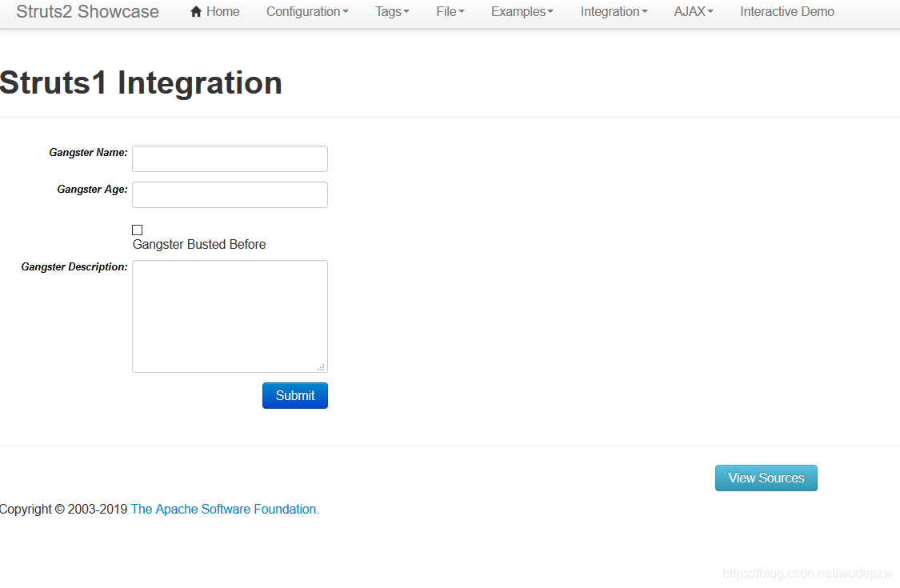The width and height of the screenshot is (900, 588).
Task: Click the Struts1 Integration heading
Action: (141, 82)
